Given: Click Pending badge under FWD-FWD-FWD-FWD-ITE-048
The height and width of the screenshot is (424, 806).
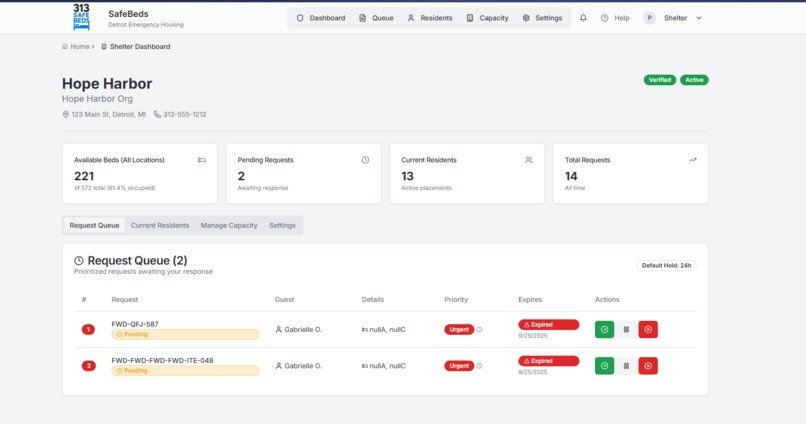Looking at the screenshot, I should [x=185, y=371].
